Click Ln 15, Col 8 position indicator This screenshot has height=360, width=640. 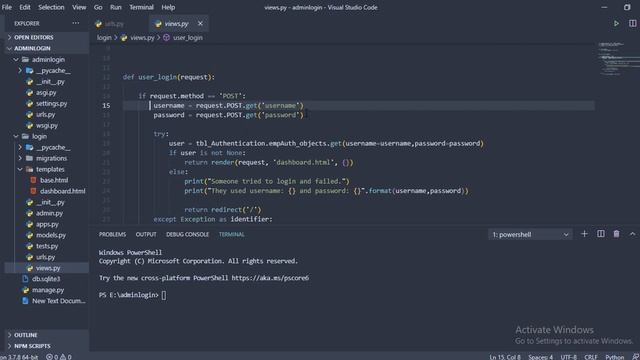(x=505, y=357)
